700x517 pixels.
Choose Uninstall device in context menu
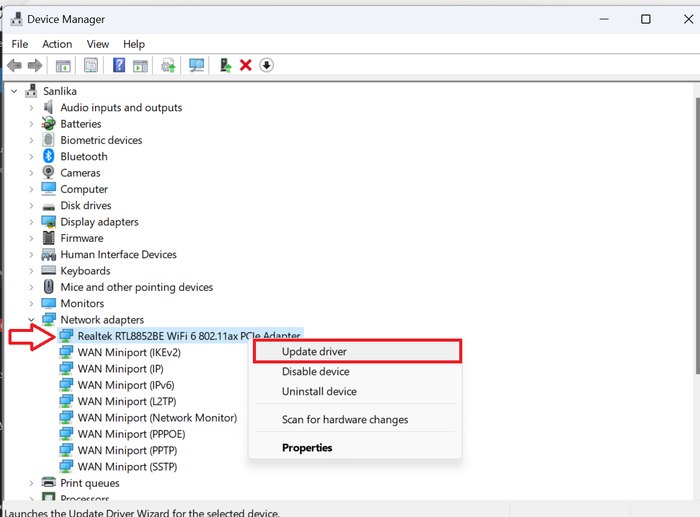[x=355, y=392]
